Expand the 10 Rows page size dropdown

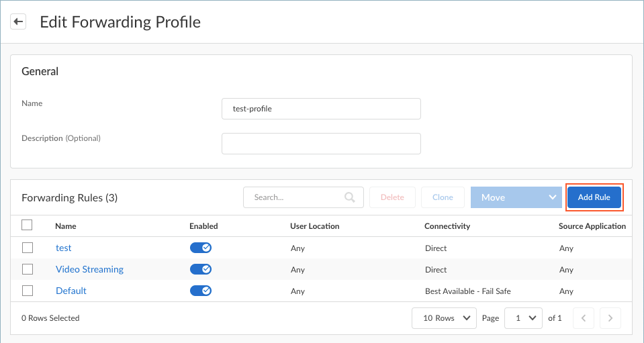pyautogui.click(x=444, y=318)
